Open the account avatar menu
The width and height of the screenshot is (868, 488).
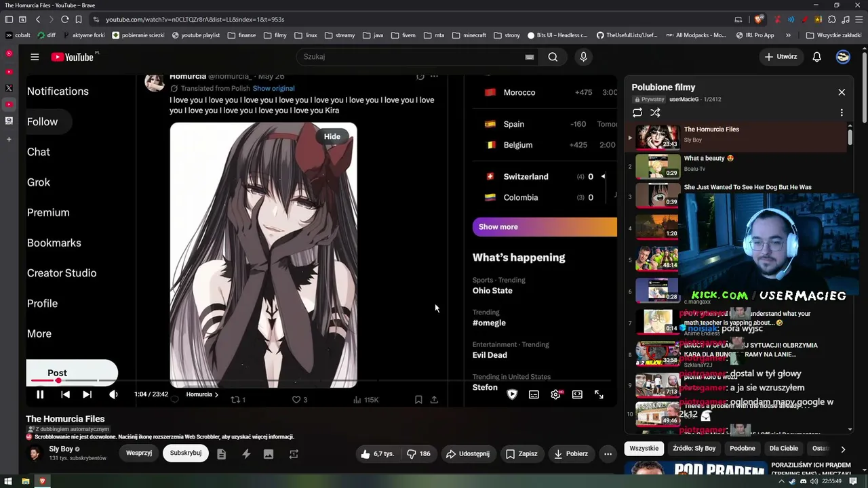coord(843,57)
